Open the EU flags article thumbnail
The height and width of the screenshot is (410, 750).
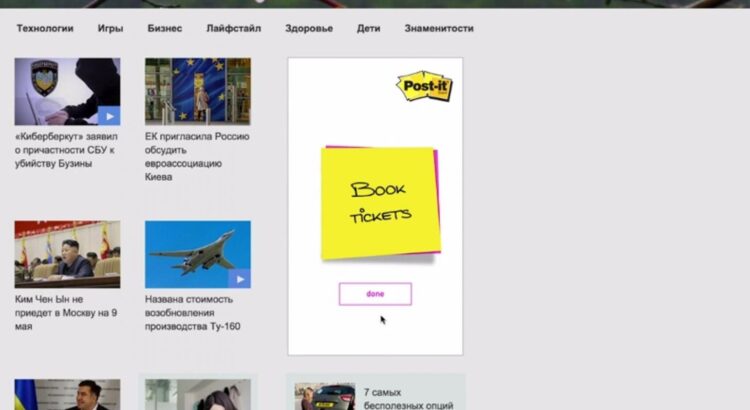click(x=198, y=92)
